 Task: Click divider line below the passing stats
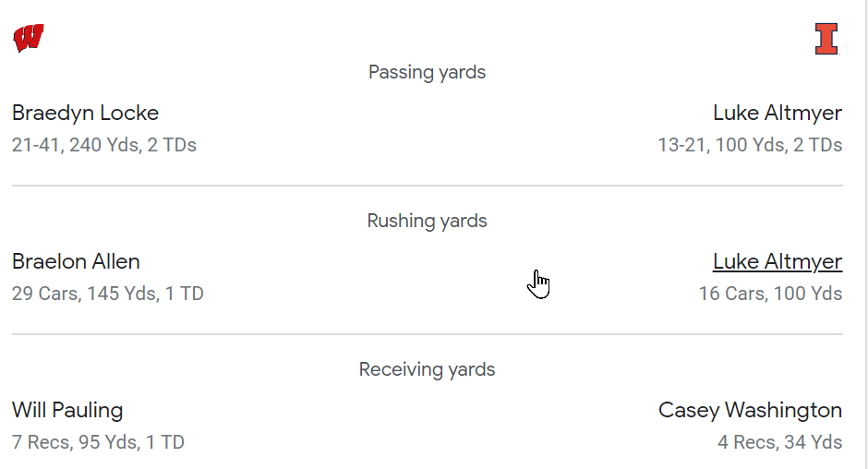pos(427,186)
